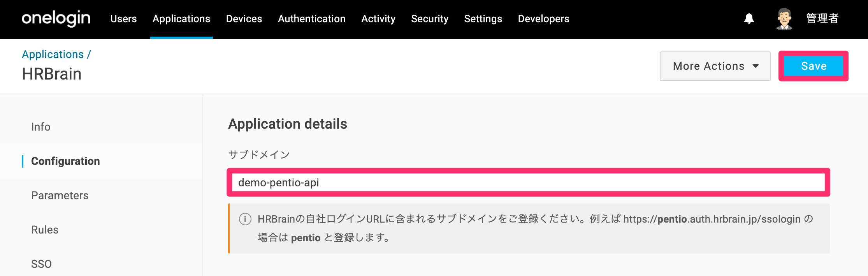Screen dimensions: 868x276
Task: Select the Configuration sidebar tab
Action: coord(101,161)
